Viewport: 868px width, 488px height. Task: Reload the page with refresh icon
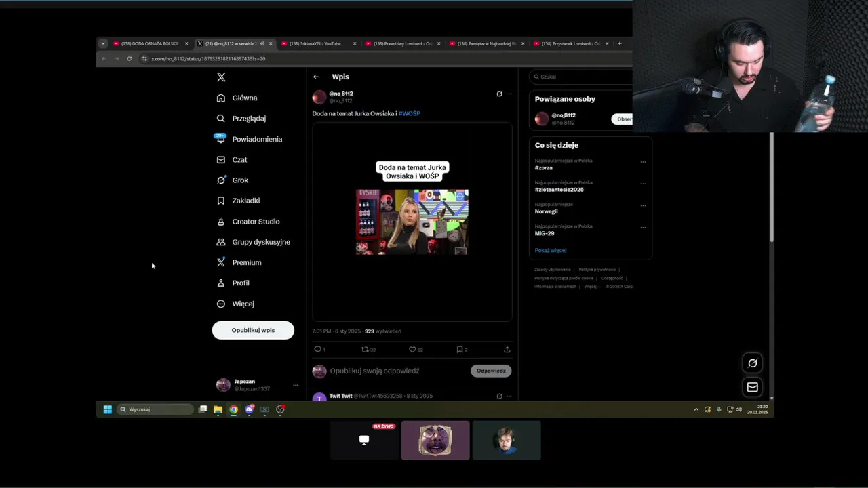pyautogui.click(x=129, y=59)
